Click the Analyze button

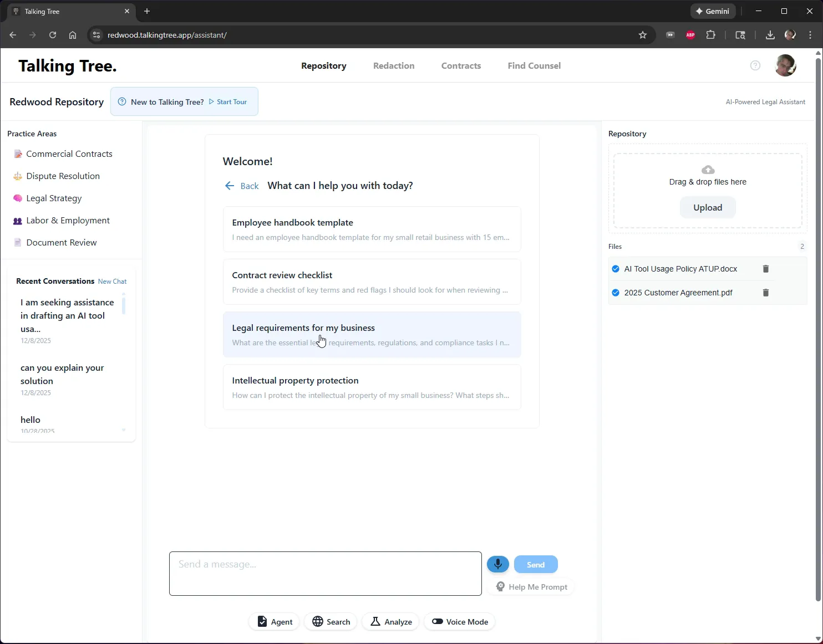coord(391,622)
